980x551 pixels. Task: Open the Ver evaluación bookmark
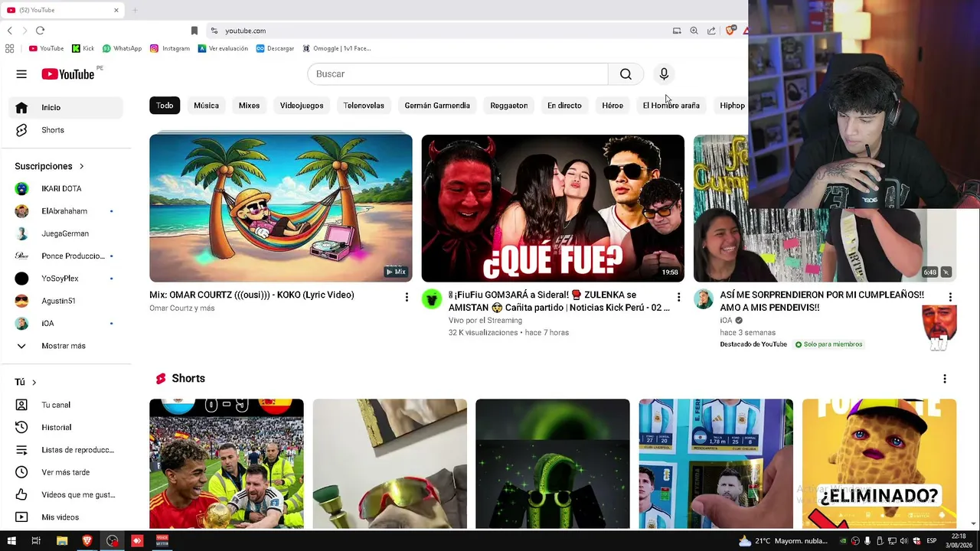coord(223,48)
